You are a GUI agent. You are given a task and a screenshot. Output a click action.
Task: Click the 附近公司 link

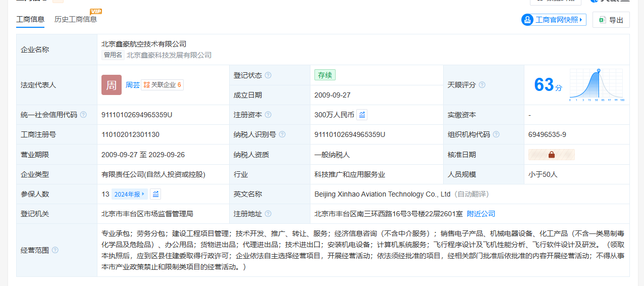click(480, 214)
